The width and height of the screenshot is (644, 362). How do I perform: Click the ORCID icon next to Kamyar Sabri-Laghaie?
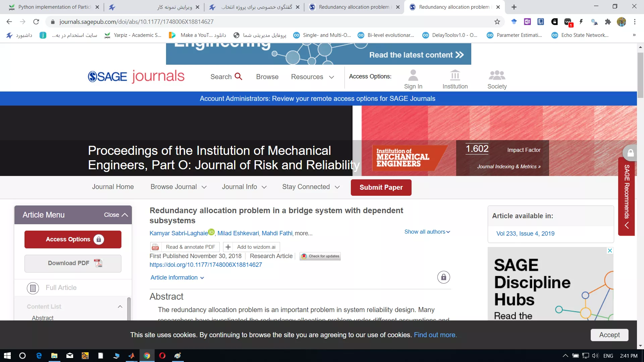tap(211, 232)
